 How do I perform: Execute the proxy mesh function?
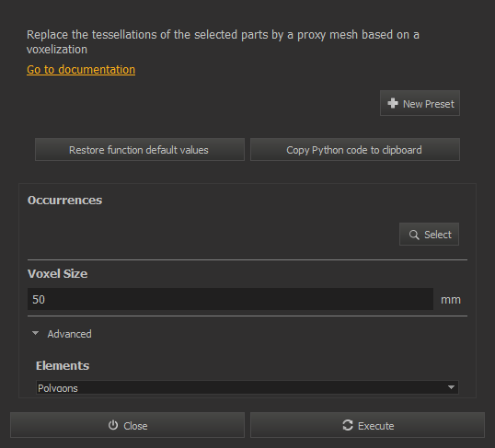point(367,425)
